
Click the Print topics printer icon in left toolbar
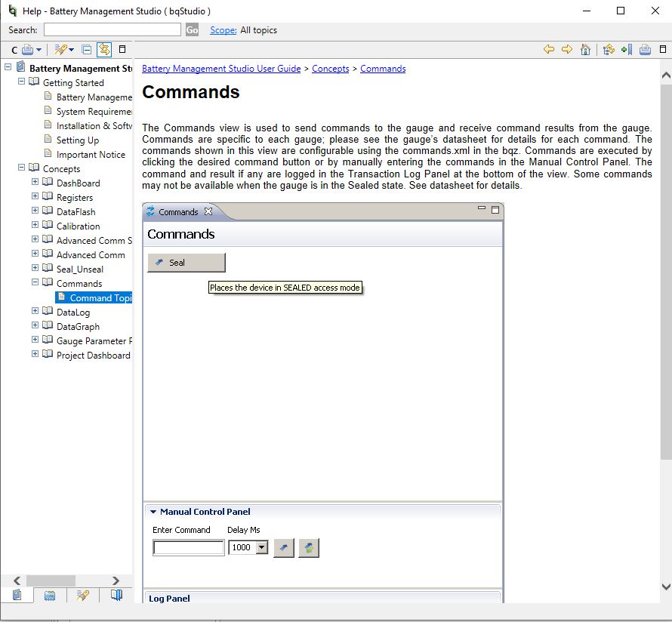coord(27,50)
